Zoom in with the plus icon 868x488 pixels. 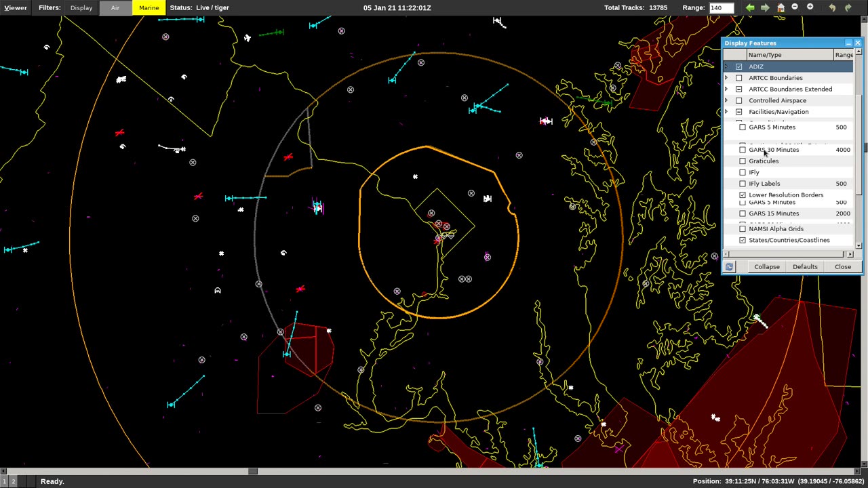810,7
